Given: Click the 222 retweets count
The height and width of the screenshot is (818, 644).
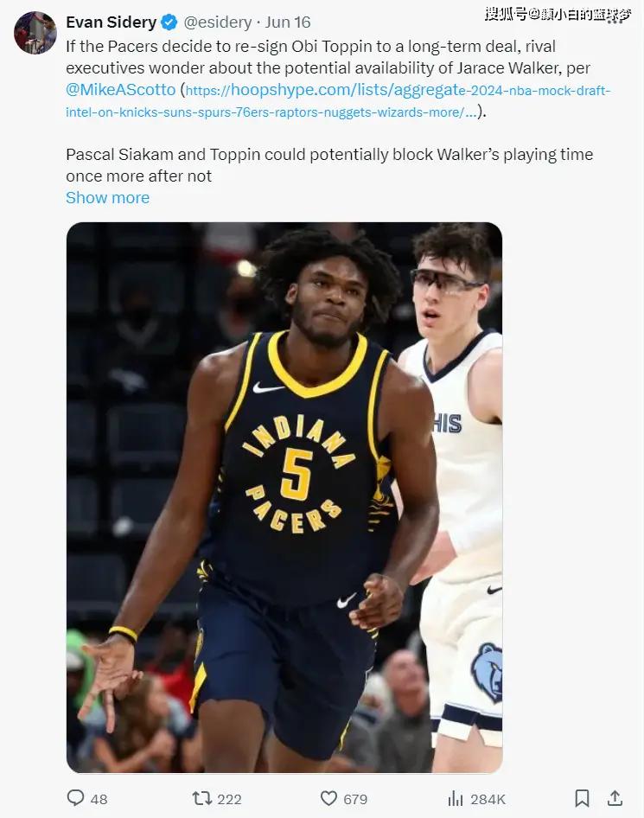Looking at the screenshot, I should (x=229, y=799).
